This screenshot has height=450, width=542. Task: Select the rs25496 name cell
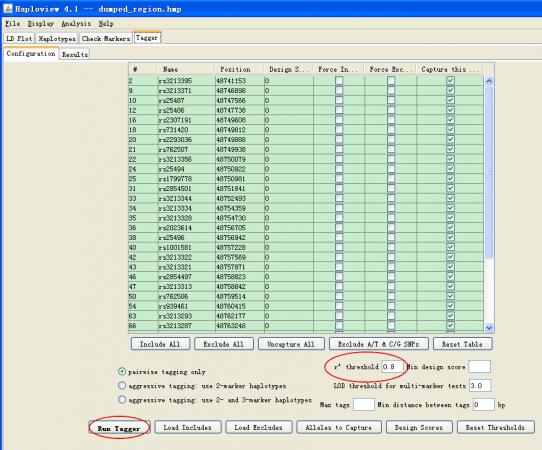point(186,237)
